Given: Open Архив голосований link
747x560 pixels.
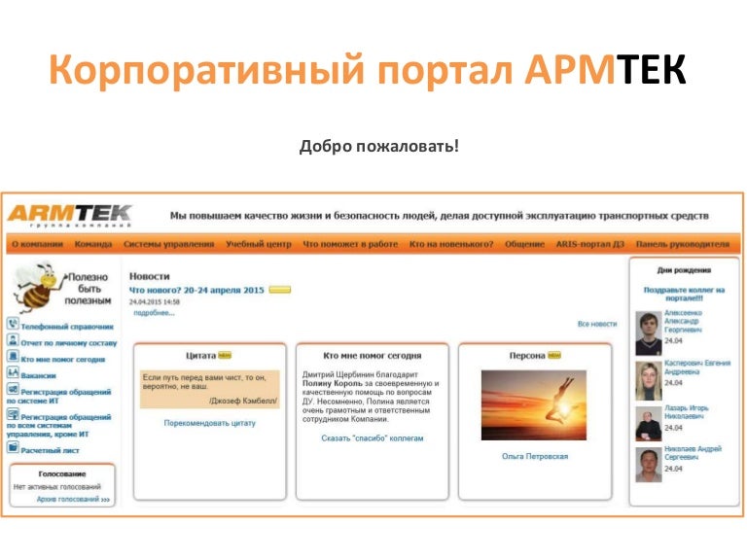Looking at the screenshot, I should tap(73, 499).
